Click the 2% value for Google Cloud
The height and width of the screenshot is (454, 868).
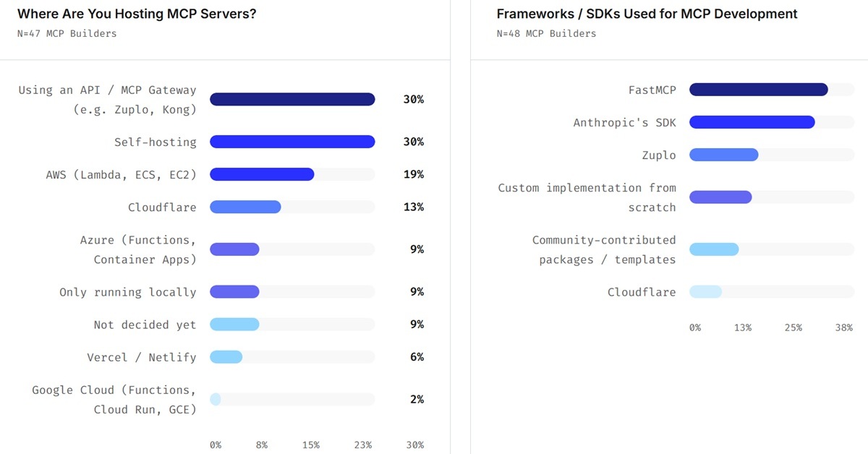[417, 399]
